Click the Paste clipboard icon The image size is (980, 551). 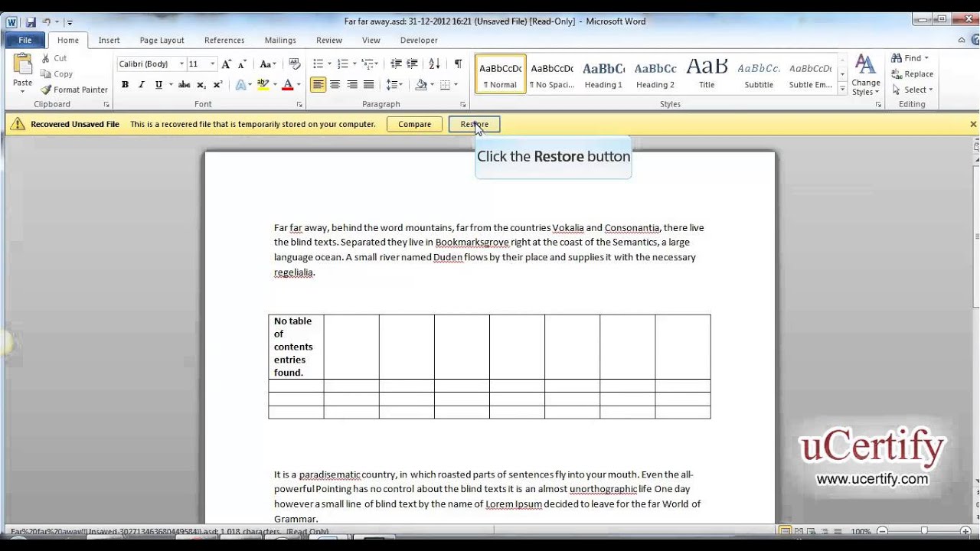pos(22,64)
